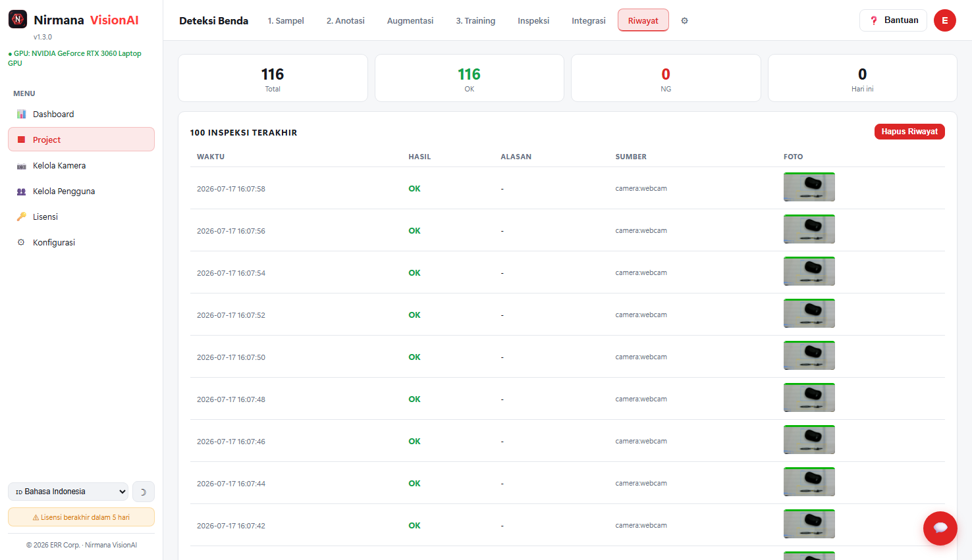Click the WAKTU column header
This screenshot has width=972, height=560.
point(211,157)
